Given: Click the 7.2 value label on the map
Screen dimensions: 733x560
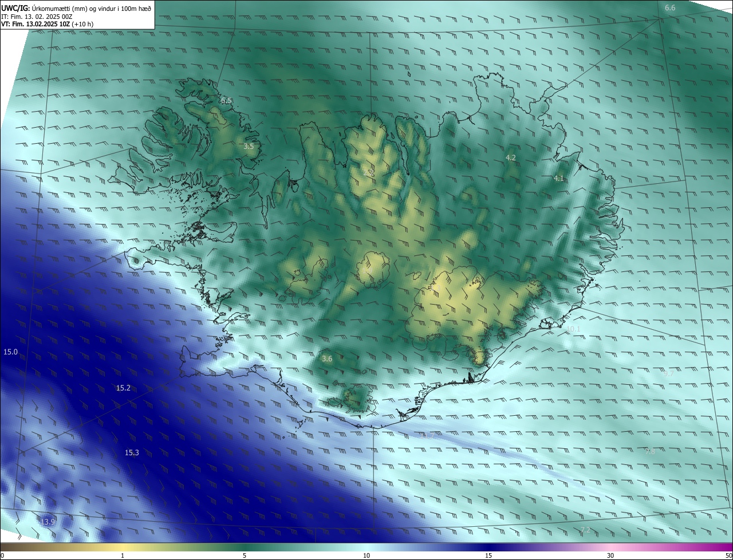Looking at the screenshot, I should [585, 530].
